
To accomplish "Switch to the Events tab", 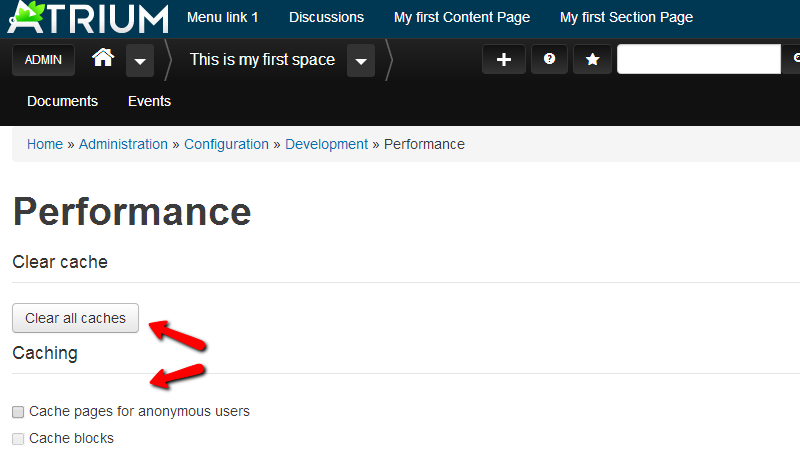I will pyautogui.click(x=149, y=101).
